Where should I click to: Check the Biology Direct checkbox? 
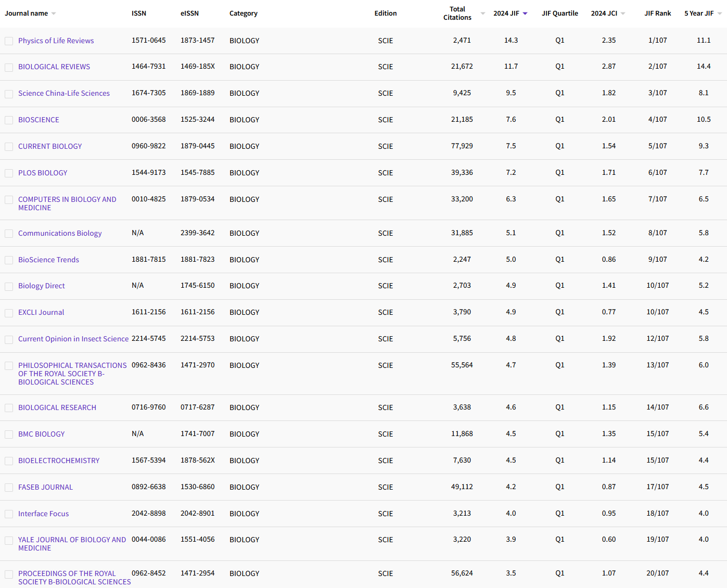click(x=9, y=287)
